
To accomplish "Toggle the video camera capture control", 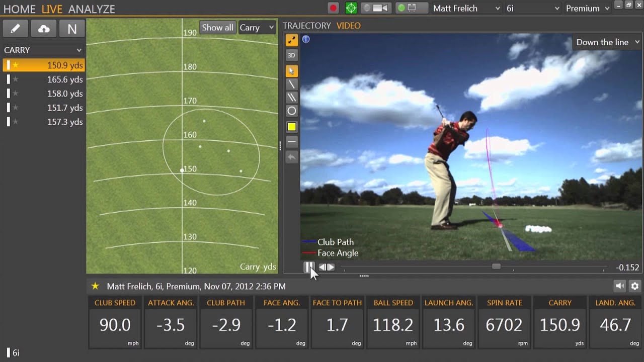I will 376,8.
